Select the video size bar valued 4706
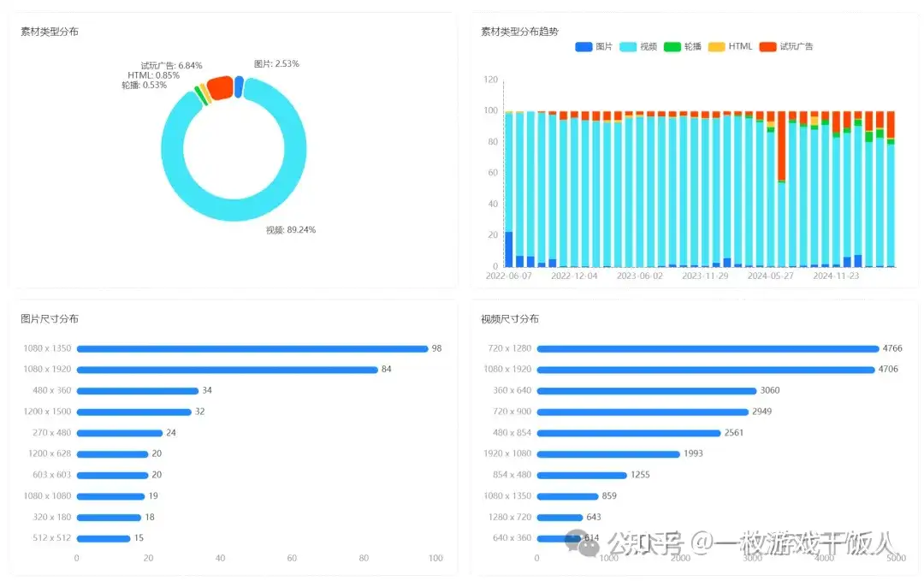Screen dimensions: 924x581 706,370
